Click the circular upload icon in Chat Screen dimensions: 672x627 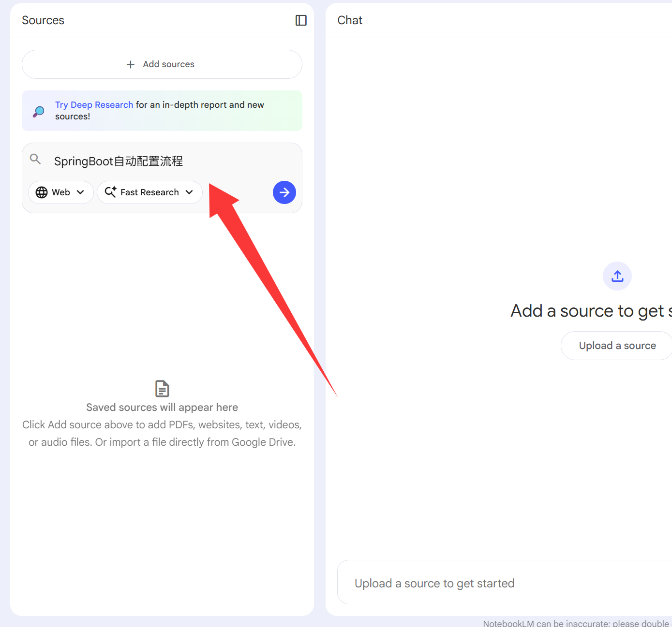617,276
